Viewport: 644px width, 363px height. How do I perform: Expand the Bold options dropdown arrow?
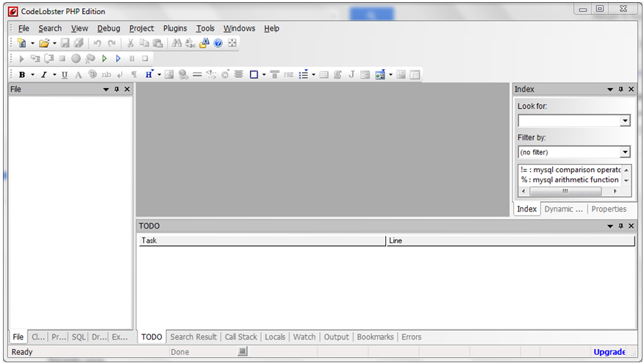point(32,75)
